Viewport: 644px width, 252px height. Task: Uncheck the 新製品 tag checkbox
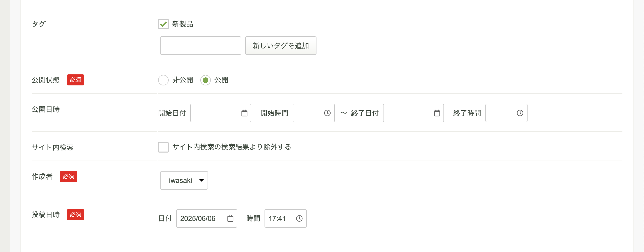163,24
